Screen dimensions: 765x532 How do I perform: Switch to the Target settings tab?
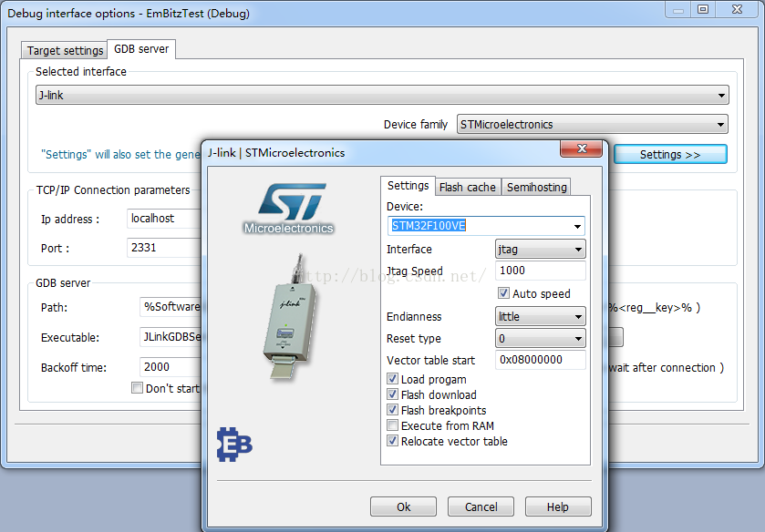(65, 51)
